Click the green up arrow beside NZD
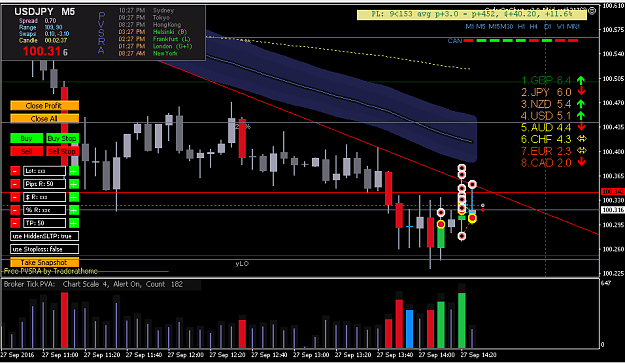Viewport: 625px width, 363px height. pyautogui.click(x=581, y=104)
